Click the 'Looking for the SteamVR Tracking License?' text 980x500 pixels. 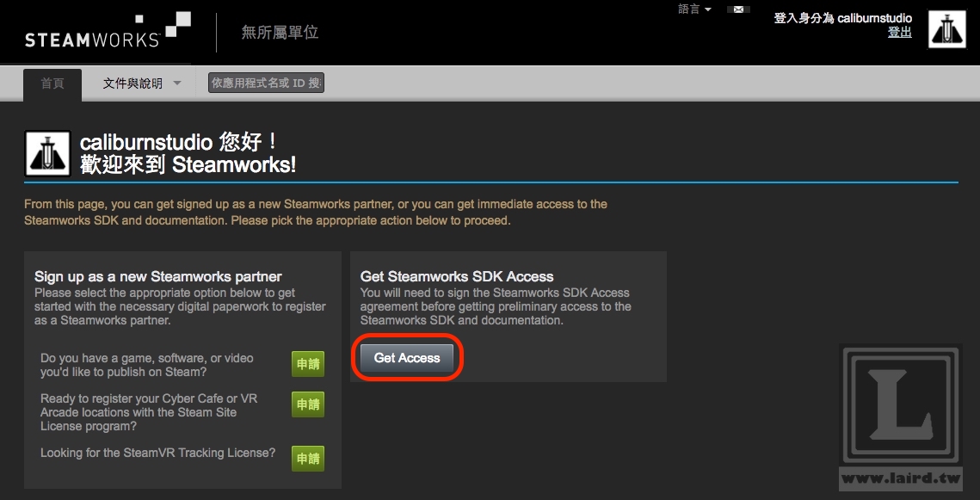pos(158,453)
